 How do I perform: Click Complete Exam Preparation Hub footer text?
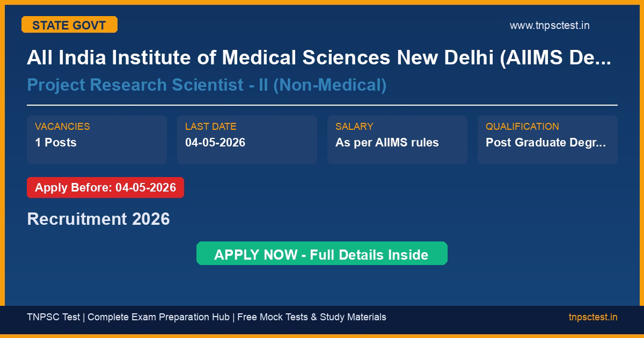point(158,317)
